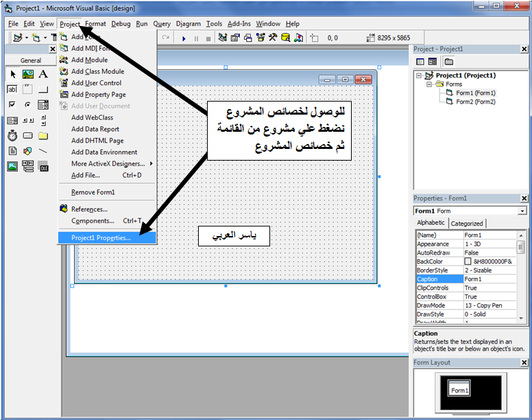Choose Add Class Module menu entry
Viewport: 532px width, 420px height.
coord(107,71)
